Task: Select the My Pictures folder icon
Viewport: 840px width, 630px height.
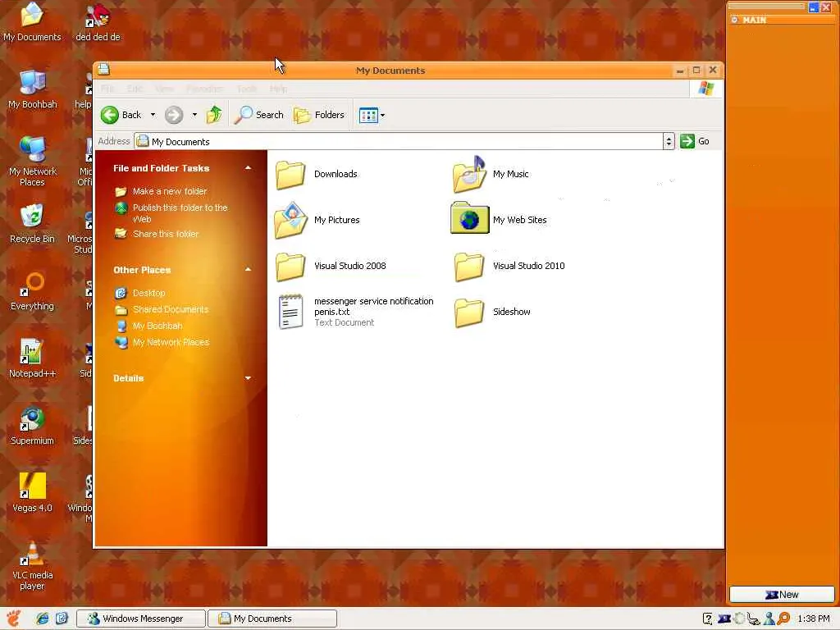Action: point(290,220)
